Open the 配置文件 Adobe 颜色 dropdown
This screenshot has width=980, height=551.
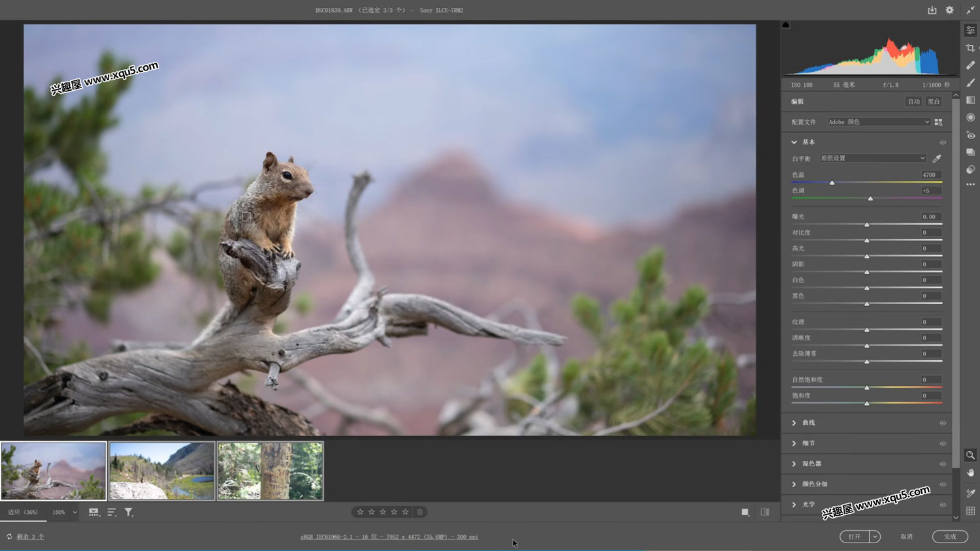coord(878,122)
